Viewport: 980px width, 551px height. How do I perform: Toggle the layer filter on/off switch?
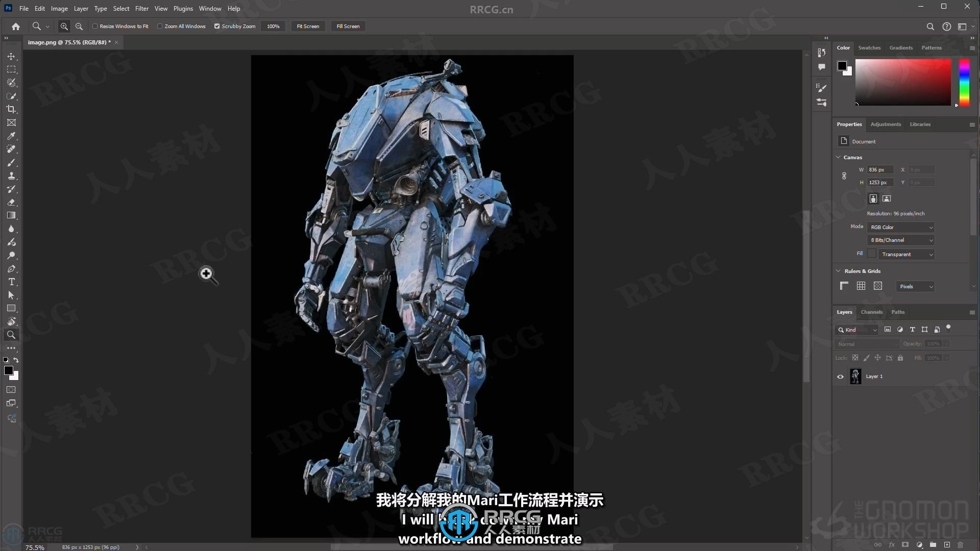pyautogui.click(x=948, y=328)
